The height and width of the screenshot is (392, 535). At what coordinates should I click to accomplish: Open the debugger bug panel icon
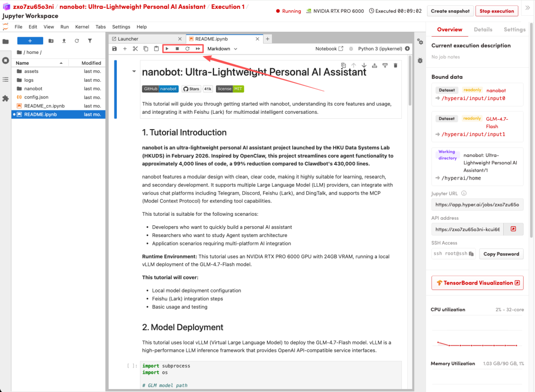[x=420, y=60]
